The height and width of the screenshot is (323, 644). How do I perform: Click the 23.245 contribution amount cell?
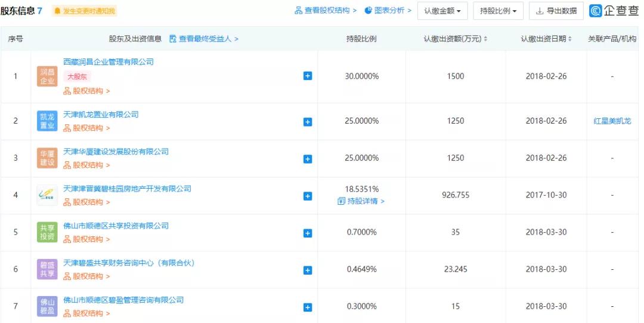456,269
